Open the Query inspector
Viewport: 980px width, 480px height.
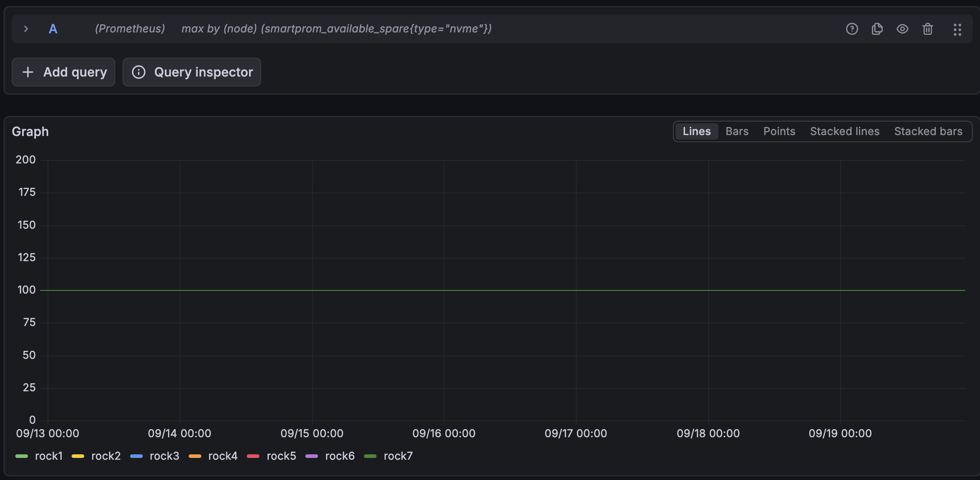tap(192, 72)
